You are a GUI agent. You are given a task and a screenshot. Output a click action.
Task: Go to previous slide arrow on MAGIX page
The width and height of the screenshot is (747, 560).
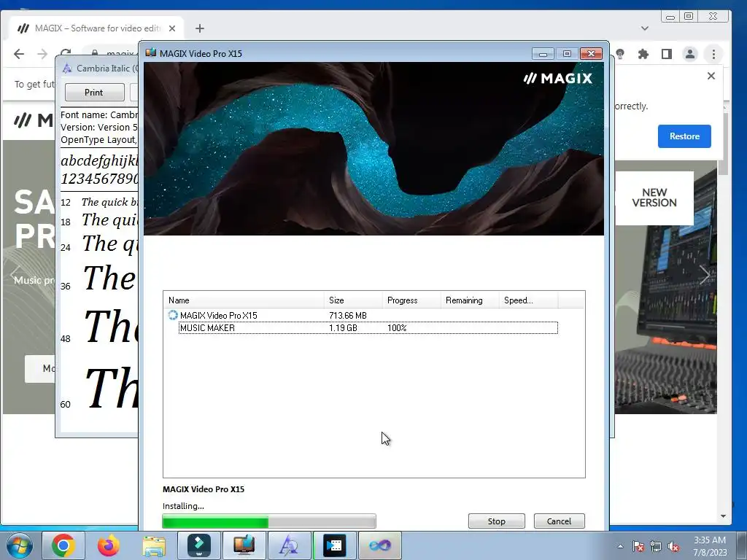15,275
